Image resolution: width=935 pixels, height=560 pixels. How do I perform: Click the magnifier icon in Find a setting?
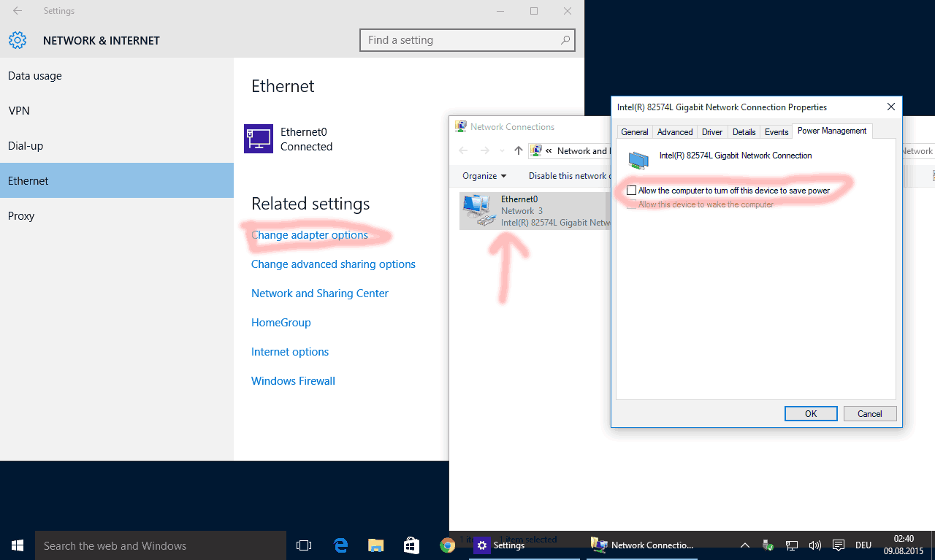(x=565, y=40)
